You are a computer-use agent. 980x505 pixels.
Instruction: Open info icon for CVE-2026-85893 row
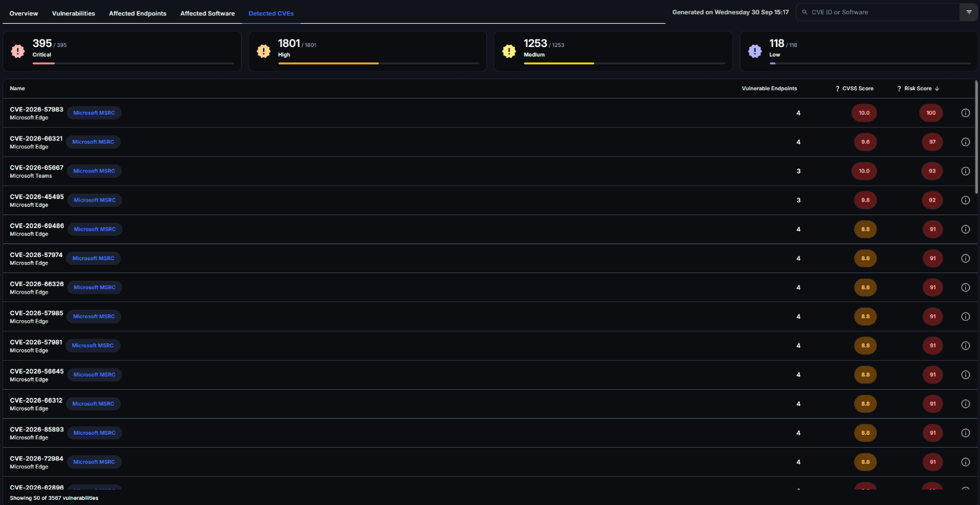965,433
